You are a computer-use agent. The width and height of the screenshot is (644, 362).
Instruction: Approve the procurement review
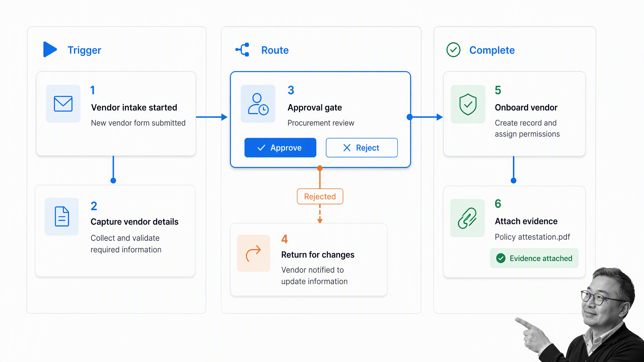coord(280,148)
